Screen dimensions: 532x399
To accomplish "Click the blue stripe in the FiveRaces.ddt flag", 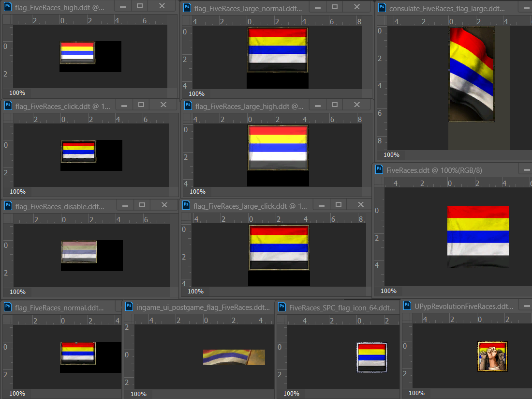I will [x=478, y=236].
